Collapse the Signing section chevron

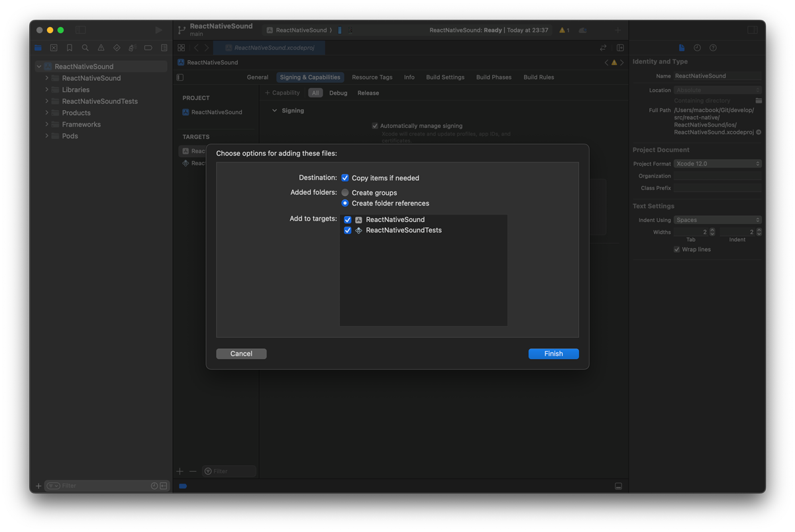tap(274, 111)
